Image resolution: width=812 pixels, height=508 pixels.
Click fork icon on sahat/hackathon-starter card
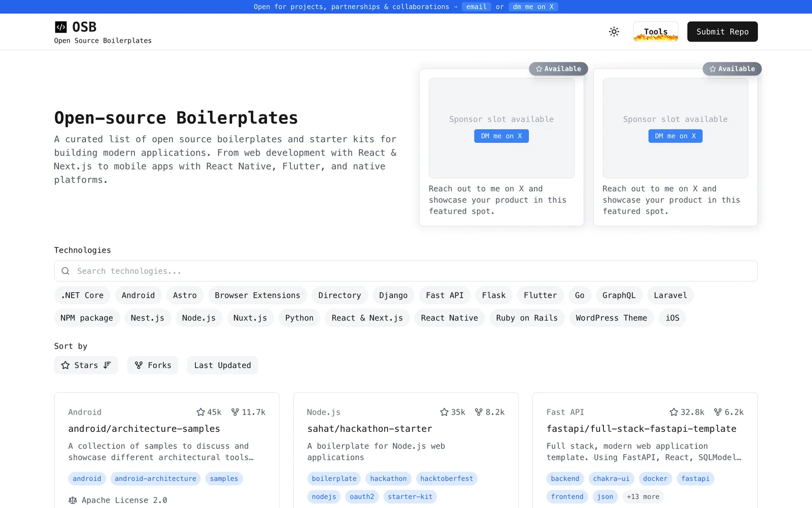[479, 412]
